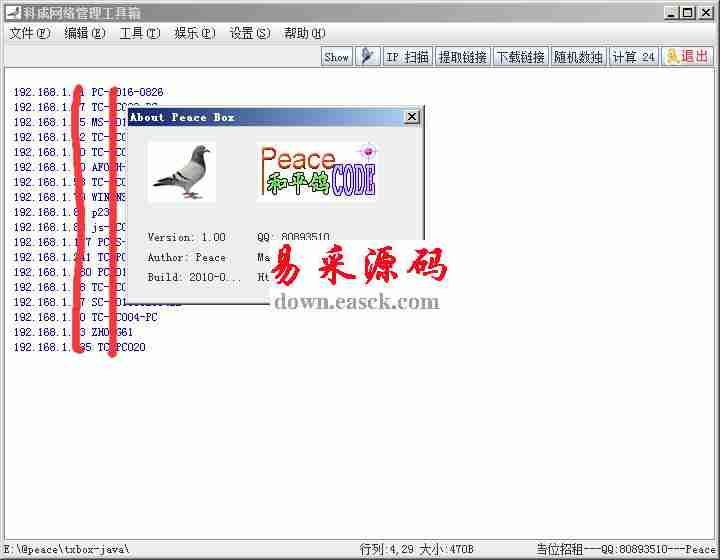The width and height of the screenshot is (720, 560).
Task: Click the Version 1.00 label in dialog
Action: coord(186,237)
